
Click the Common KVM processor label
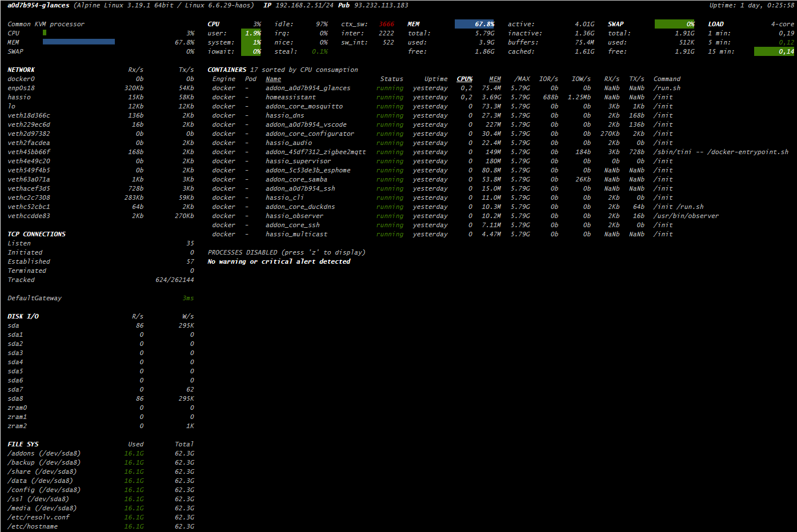coord(46,24)
